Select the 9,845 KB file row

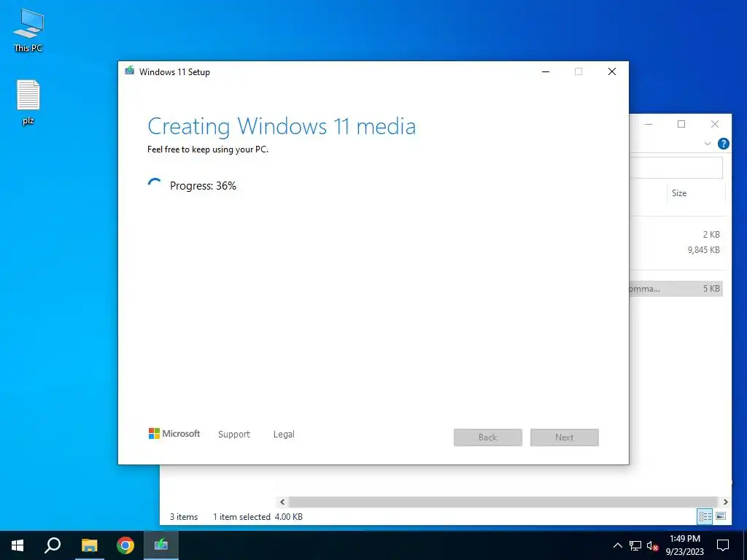pyautogui.click(x=676, y=250)
